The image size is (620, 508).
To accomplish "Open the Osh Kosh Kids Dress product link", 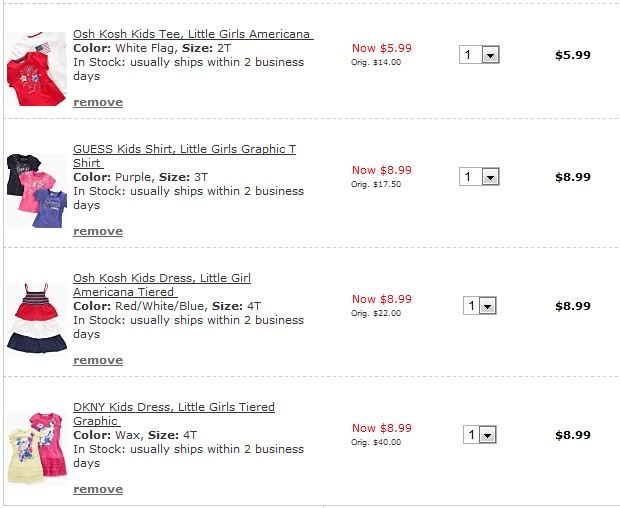I will click(162, 278).
